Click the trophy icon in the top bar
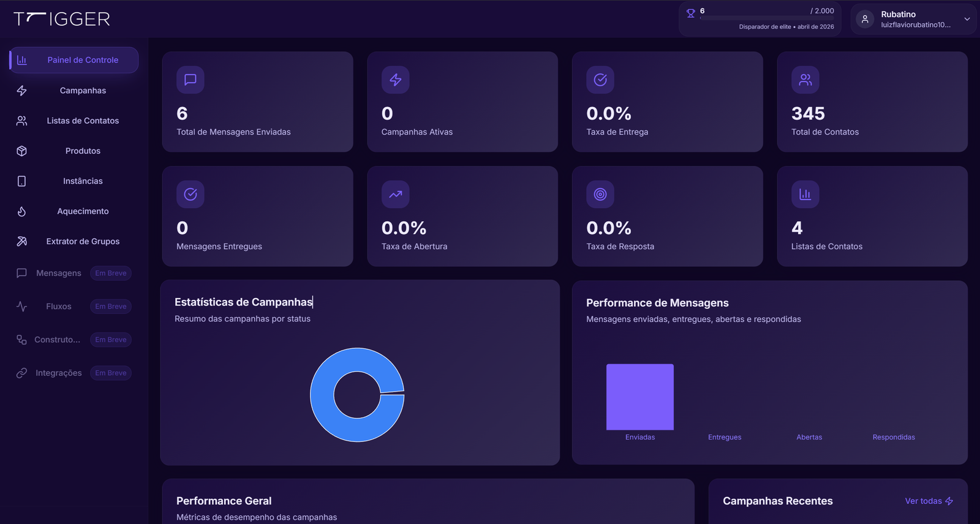This screenshot has height=524, width=980. point(691,13)
